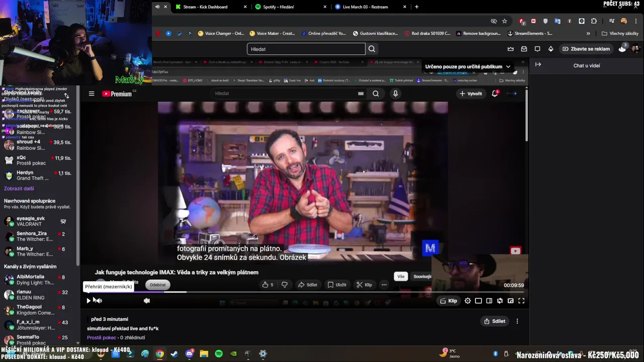Open Spotify from the Windows taskbar
Viewport: 644px width, 362px height.
pyautogui.click(x=219, y=354)
